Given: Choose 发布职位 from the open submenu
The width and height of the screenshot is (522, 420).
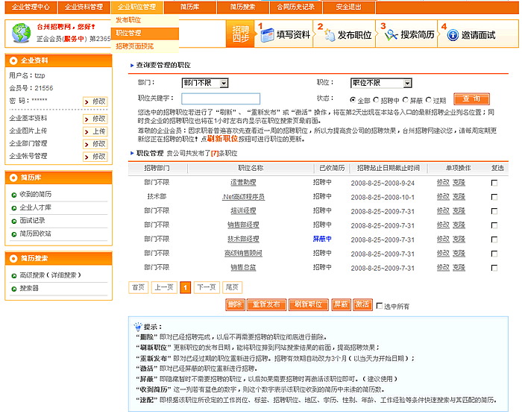Looking at the screenshot, I should point(128,20).
